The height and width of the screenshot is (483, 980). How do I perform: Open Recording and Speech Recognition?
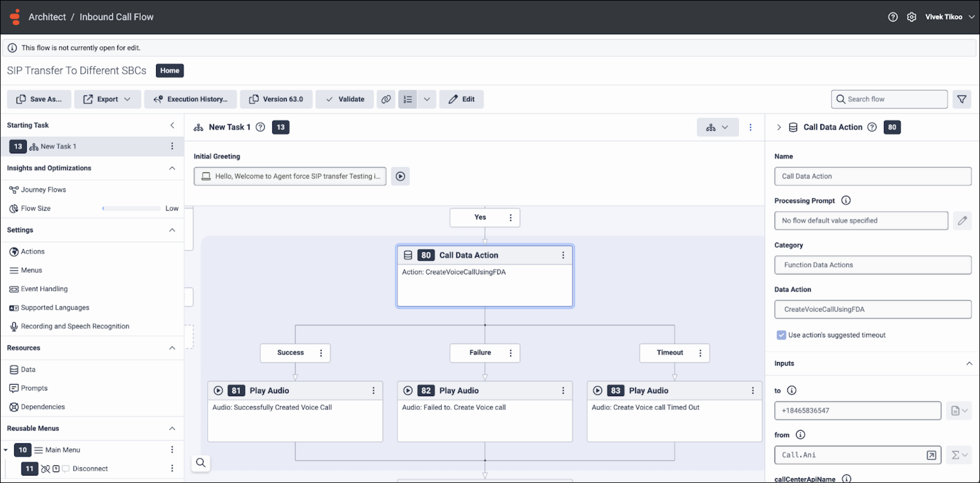pos(75,326)
